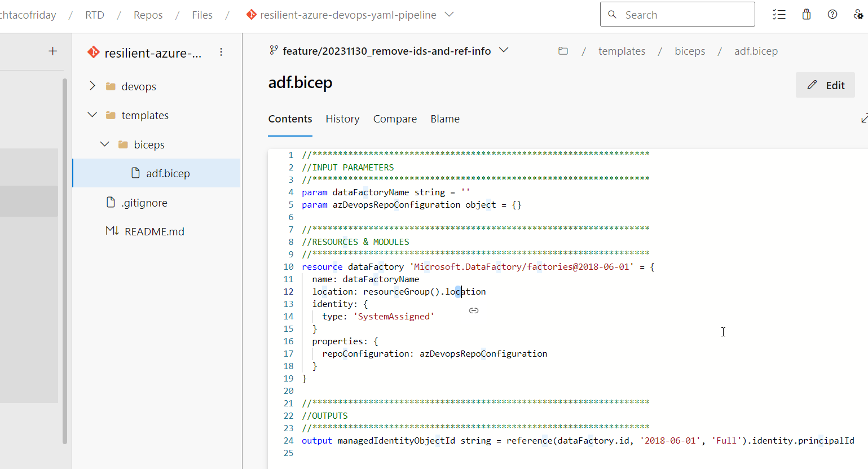
Task: Open Repos from the breadcrumb
Action: click(148, 15)
